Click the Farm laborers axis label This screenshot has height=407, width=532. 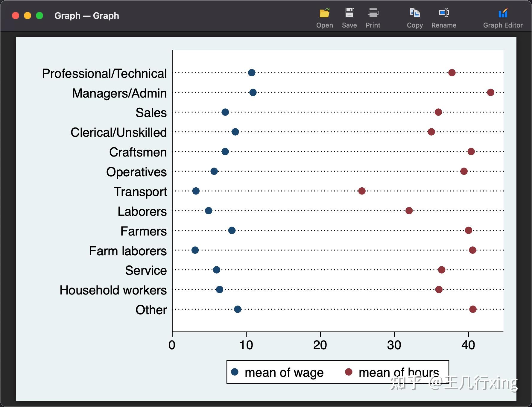128,251
